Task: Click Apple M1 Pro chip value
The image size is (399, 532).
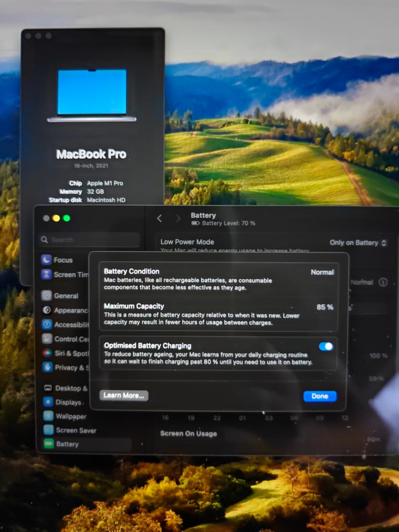Action: pyautogui.click(x=105, y=183)
